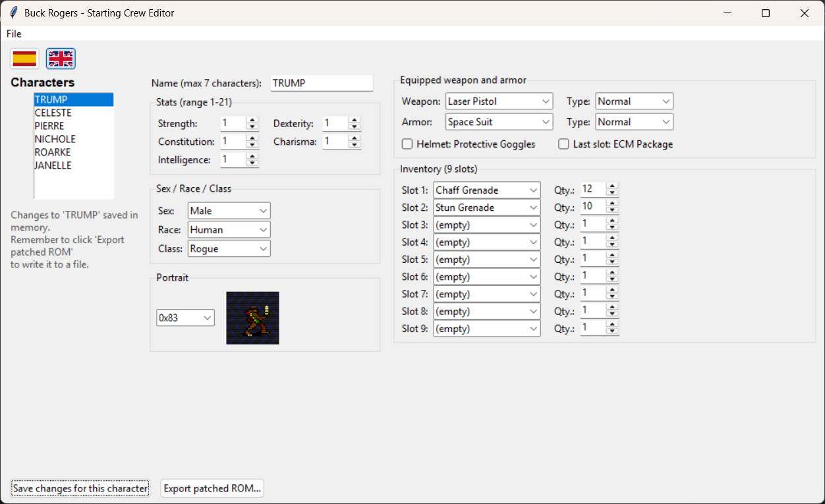Viewport: 825px width, 504px height.
Task: Decrease Charisma with the down arrow
Action: [355, 145]
